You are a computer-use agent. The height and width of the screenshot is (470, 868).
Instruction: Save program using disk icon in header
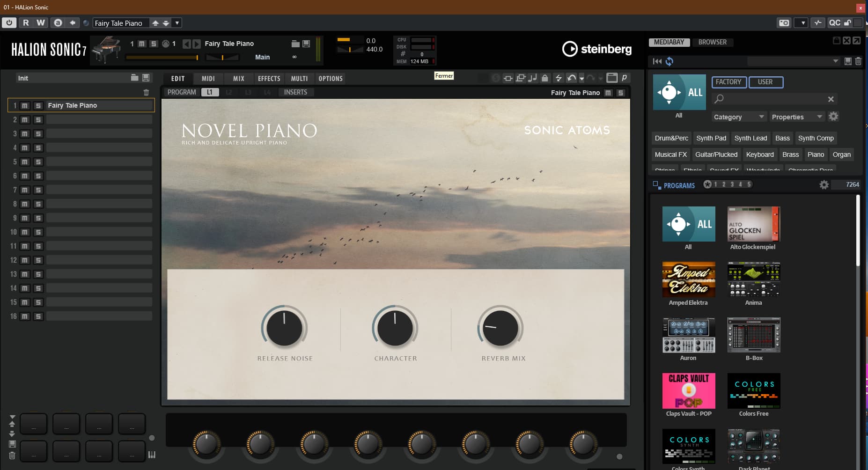point(306,44)
